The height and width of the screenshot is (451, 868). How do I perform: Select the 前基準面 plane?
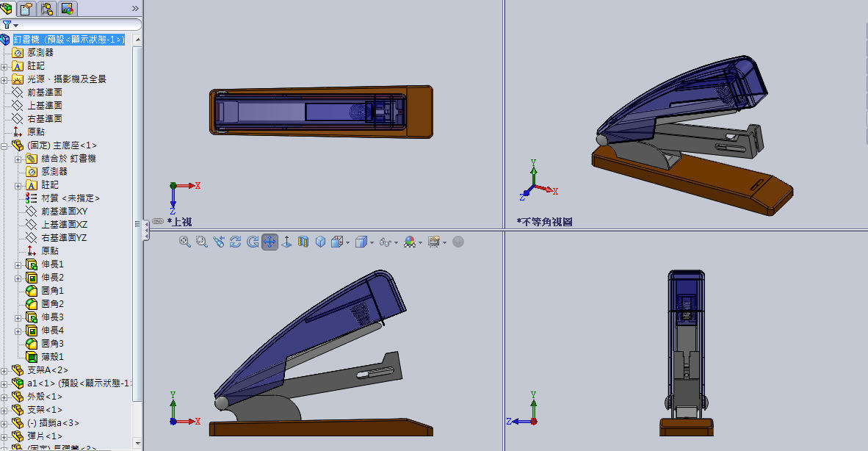[44, 93]
